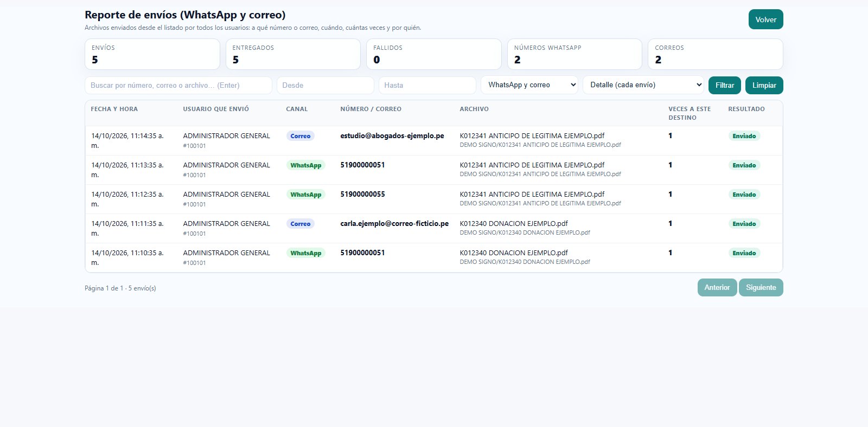Screen dimensions: 868x427
Task: Click the Correo badge in the estudio@abogados-ejemplo.pe row
Action: tap(301, 136)
